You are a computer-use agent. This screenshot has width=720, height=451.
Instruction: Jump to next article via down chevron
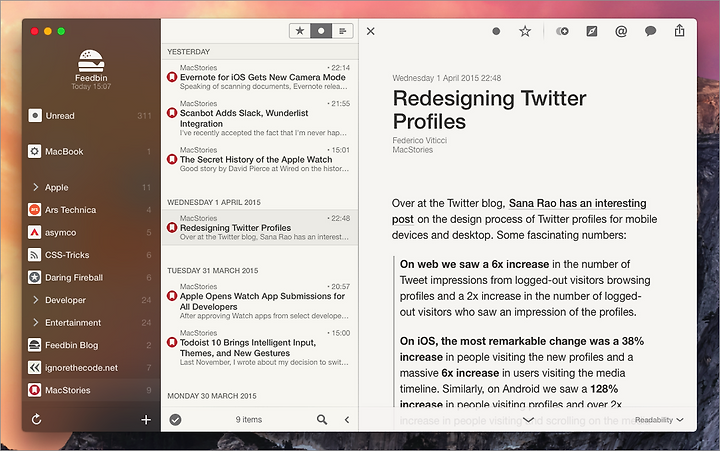click(x=529, y=420)
